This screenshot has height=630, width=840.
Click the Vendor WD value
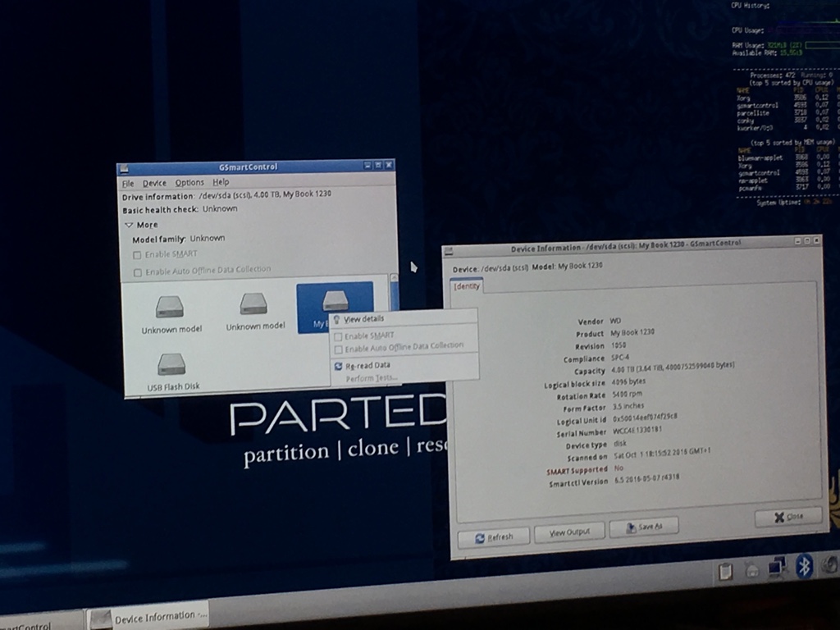coord(615,321)
